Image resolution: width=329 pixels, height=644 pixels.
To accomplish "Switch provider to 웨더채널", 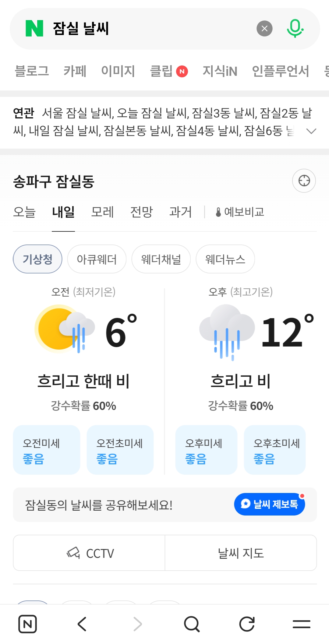I will pos(161,259).
